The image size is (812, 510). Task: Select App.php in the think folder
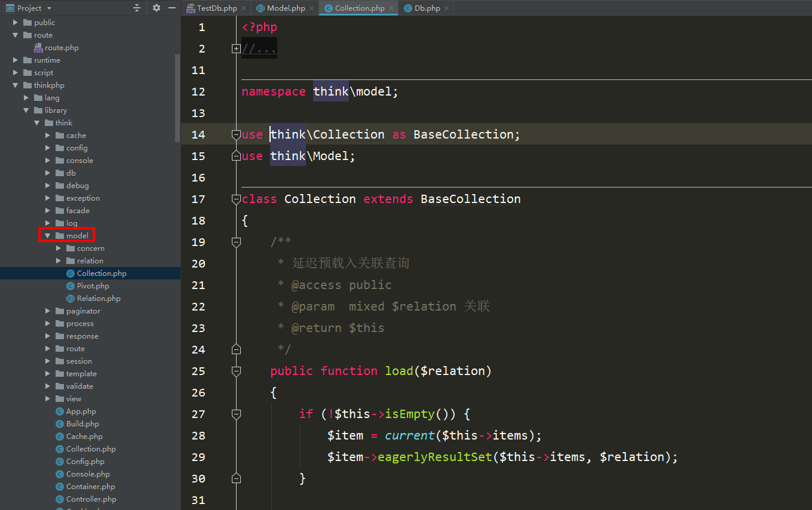click(81, 411)
